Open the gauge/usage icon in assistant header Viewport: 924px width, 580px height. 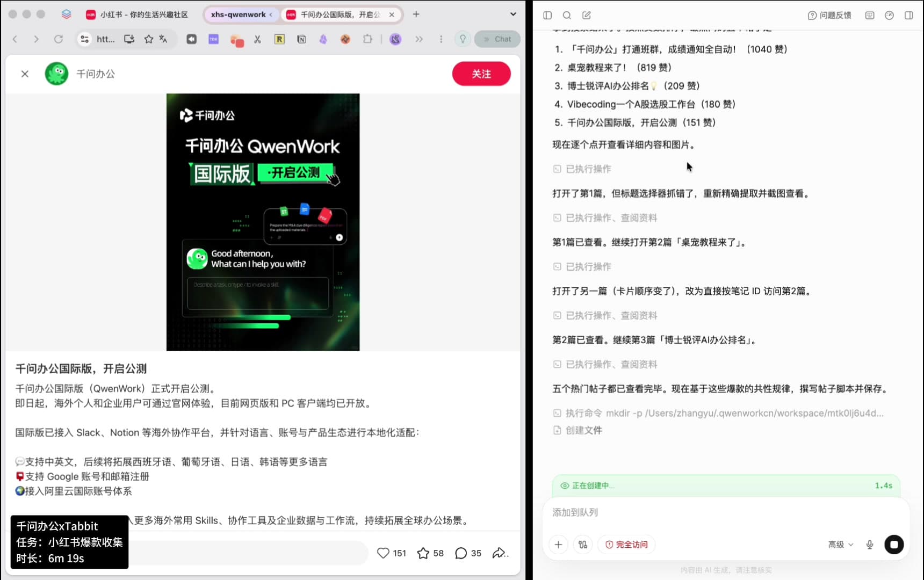pos(889,16)
